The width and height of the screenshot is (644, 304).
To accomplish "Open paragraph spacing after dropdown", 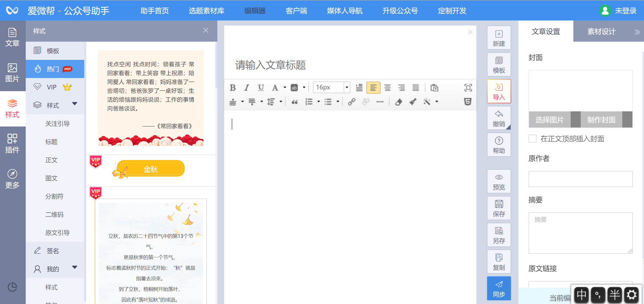I will pyautogui.click(x=262, y=102).
